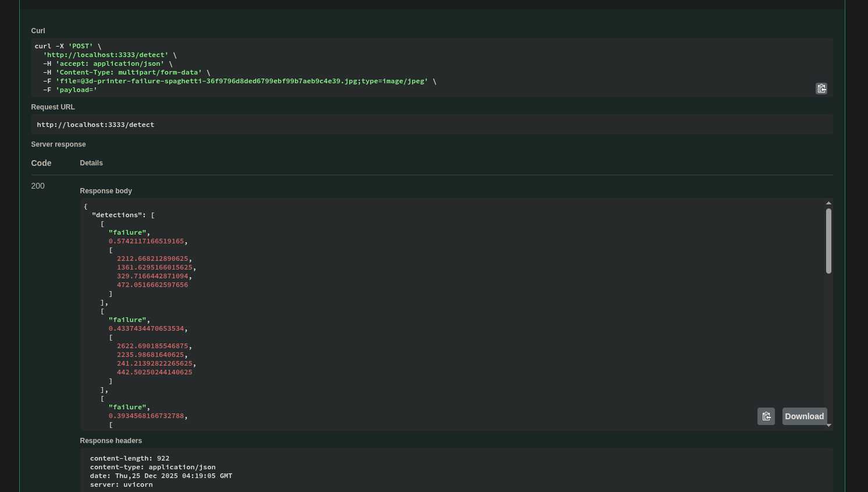Viewport: 868px width, 492px height.
Task: Click the date header line
Action: coord(161,476)
